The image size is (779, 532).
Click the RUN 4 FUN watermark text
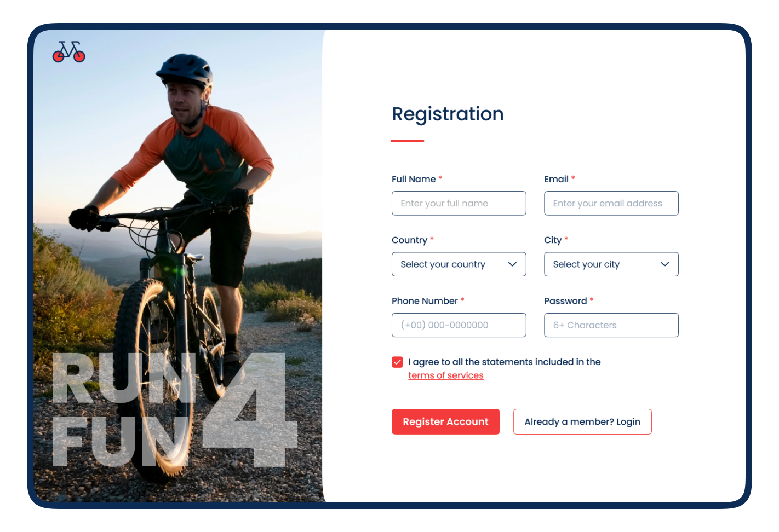(175, 409)
